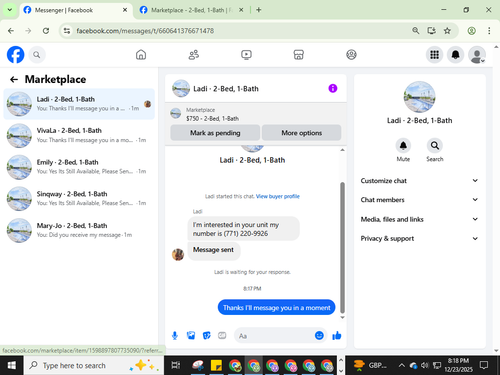
Task: Open the Windows notification center
Action: pos(484,365)
